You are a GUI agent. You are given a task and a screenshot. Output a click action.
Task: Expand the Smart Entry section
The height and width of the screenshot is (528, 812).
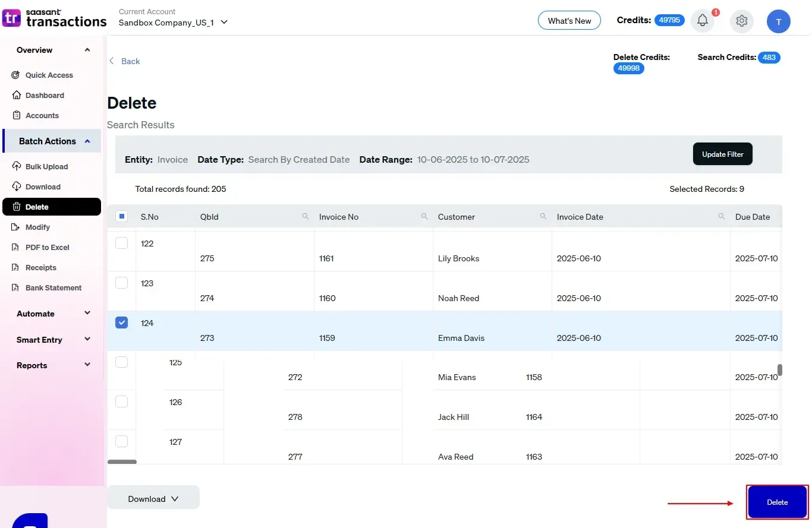(87, 339)
